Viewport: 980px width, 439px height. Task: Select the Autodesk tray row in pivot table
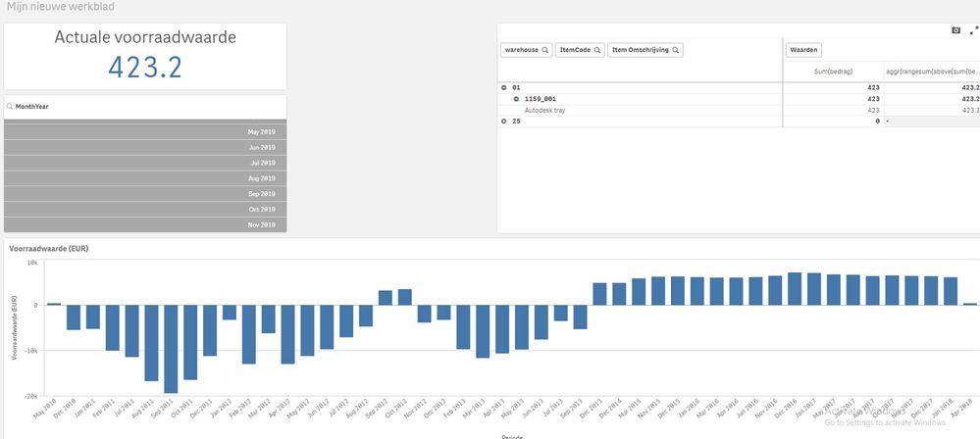(x=640, y=110)
